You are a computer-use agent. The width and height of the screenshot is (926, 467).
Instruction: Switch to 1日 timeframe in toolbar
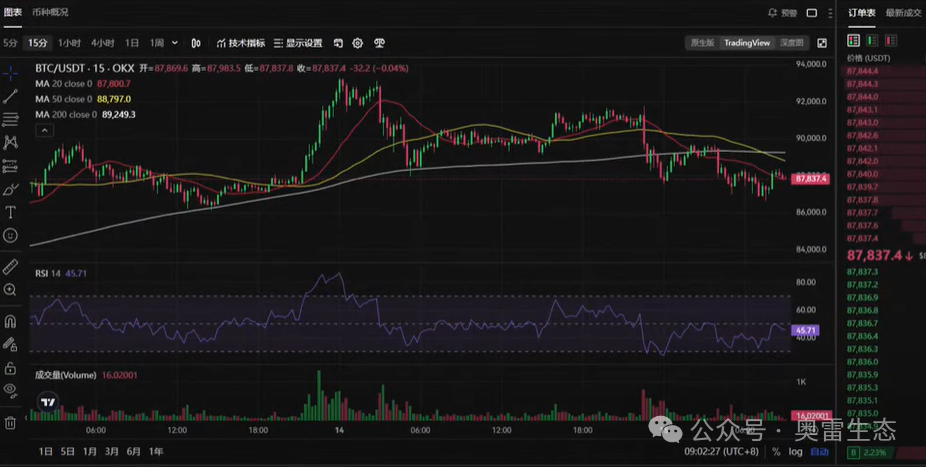(132, 43)
